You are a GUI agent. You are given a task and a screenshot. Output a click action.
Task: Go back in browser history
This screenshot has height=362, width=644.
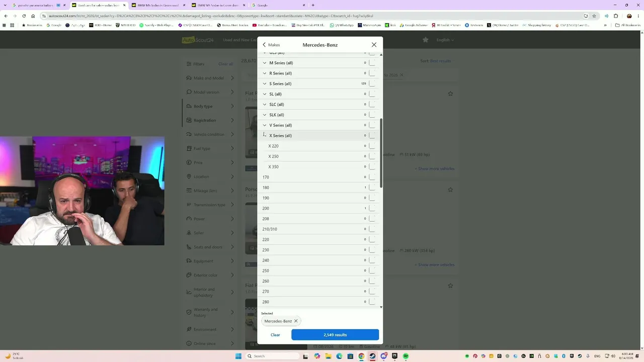pos(6,16)
